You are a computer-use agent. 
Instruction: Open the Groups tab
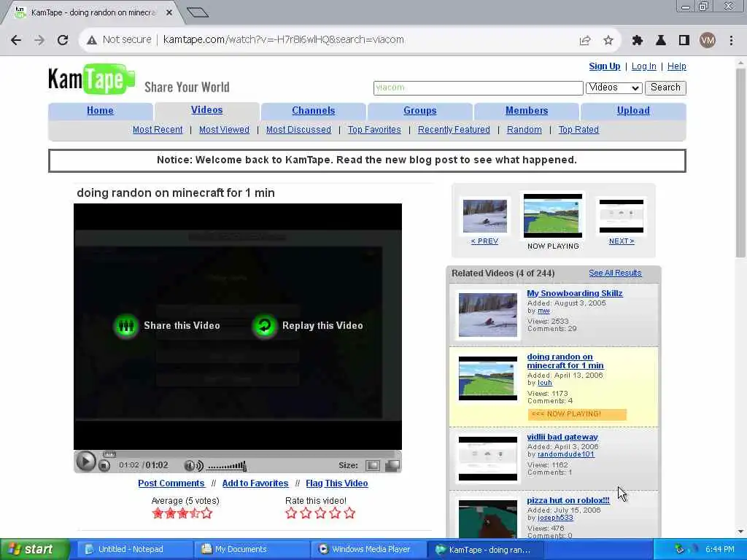[x=419, y=111]
